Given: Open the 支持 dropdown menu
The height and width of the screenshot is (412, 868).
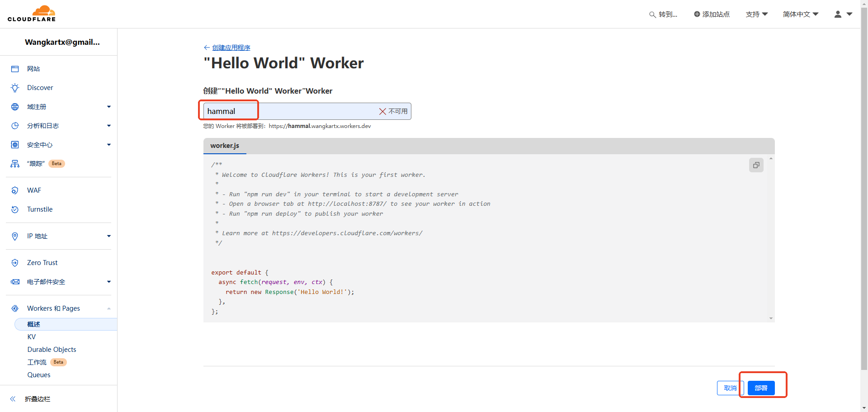Looking at the screenshot, I should tap(757, 14).
